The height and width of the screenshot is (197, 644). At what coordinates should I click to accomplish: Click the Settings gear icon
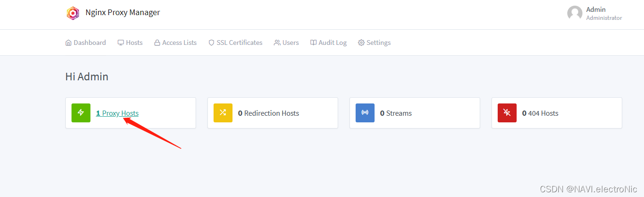click(361, 43)
